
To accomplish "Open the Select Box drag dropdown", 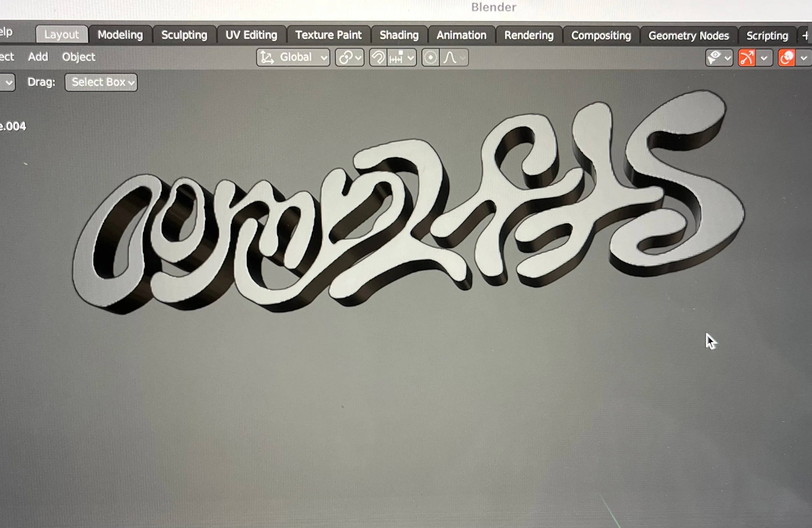I will click(101, 82).
